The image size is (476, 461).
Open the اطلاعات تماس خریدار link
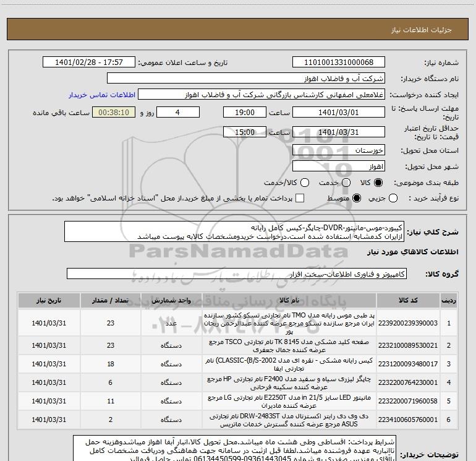pos(102,95)
